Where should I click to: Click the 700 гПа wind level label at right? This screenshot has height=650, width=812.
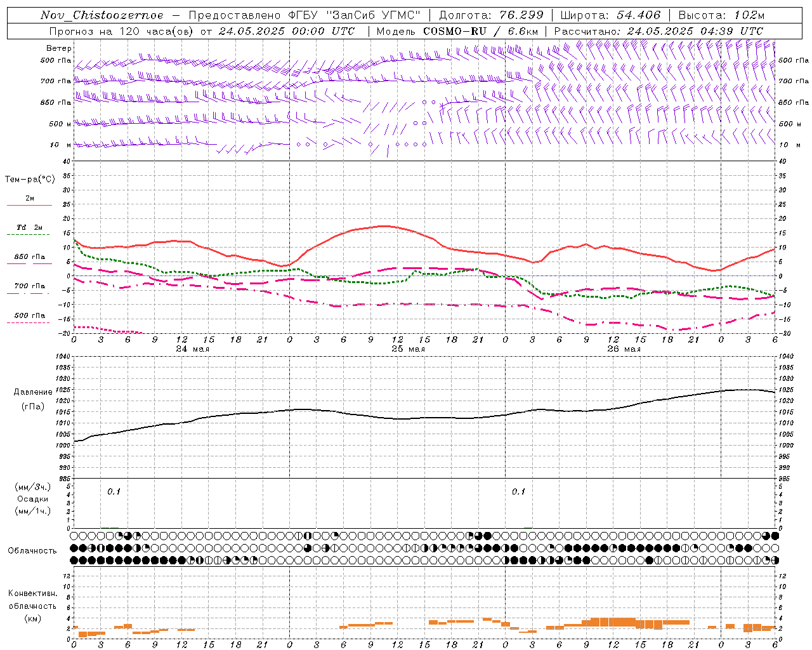(x=794, y=81)
